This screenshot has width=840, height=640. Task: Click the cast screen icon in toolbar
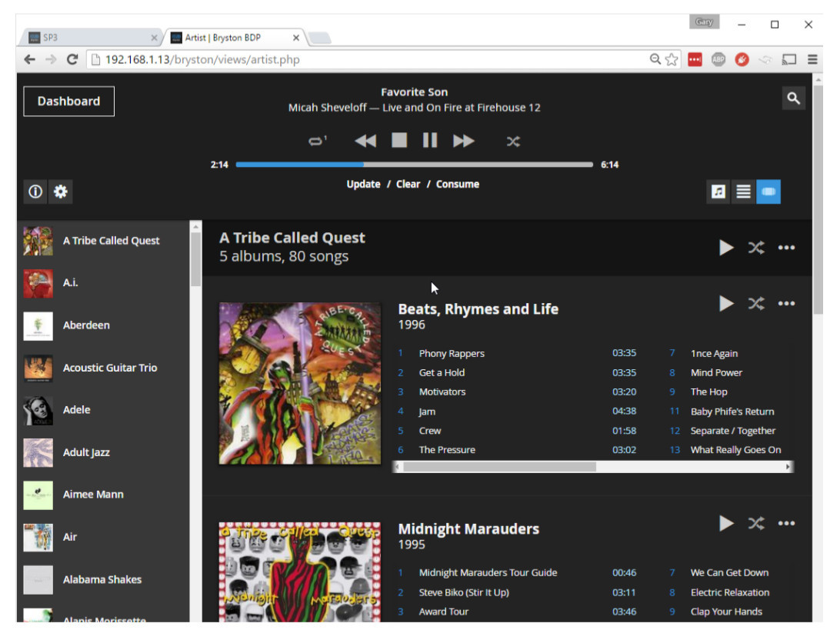tap(789, 59)
